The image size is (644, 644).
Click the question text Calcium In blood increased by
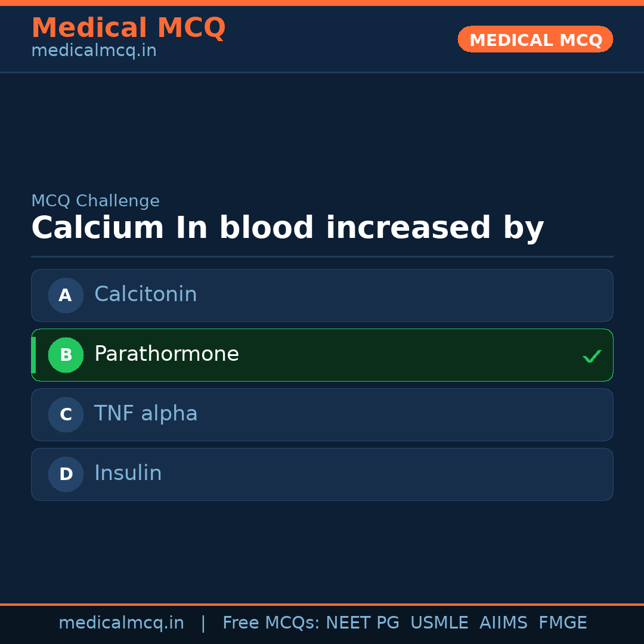pyautogui.click(x=288, y=227)
